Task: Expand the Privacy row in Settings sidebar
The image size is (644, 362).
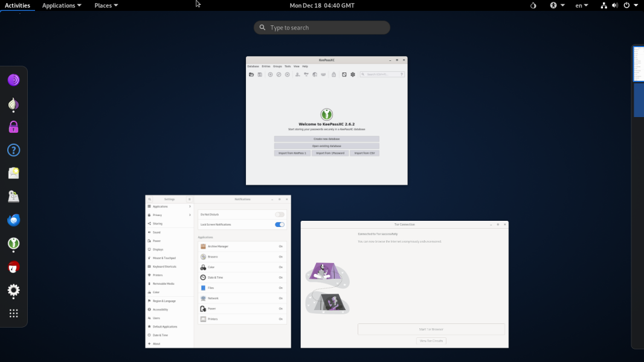Action: 170,215
